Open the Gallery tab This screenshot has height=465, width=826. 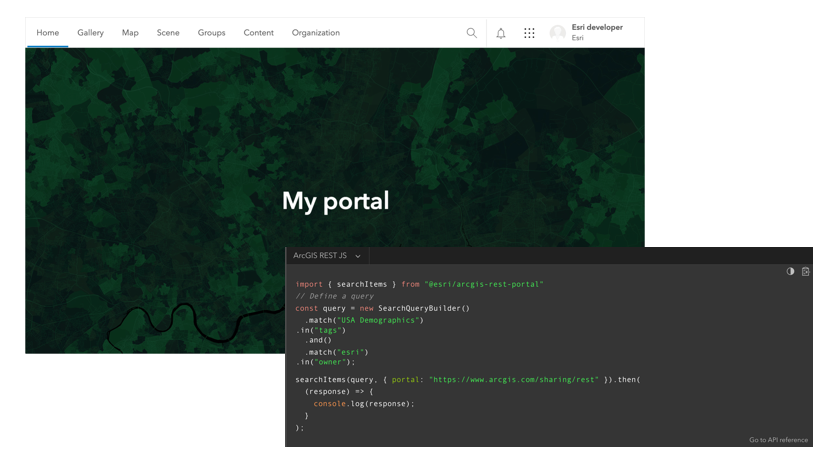tap(91, 33)
